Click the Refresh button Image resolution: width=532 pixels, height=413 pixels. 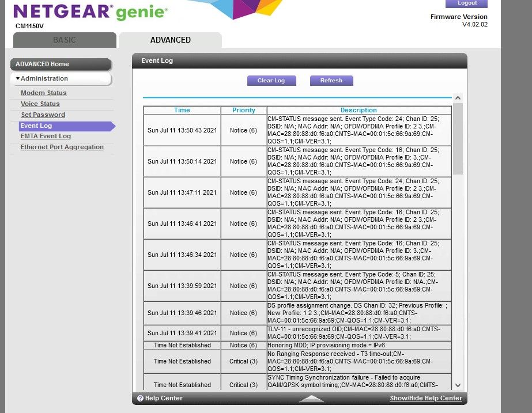[331, 81]
